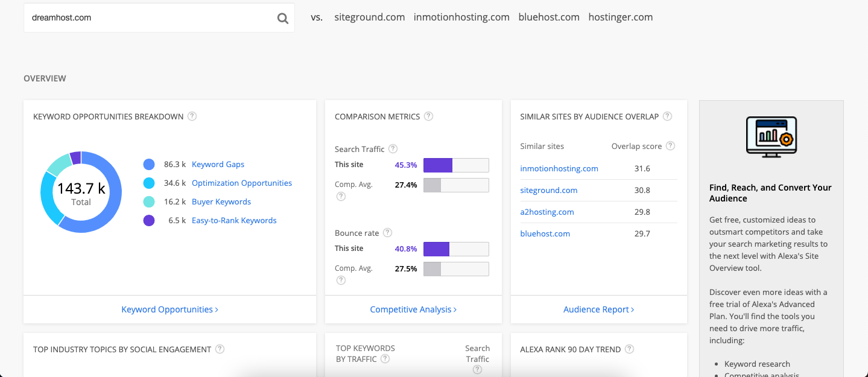Open bluehost.com in similar sites list
Screen dimensions: 868x377
pyautogui.click(x=545, y=233)
